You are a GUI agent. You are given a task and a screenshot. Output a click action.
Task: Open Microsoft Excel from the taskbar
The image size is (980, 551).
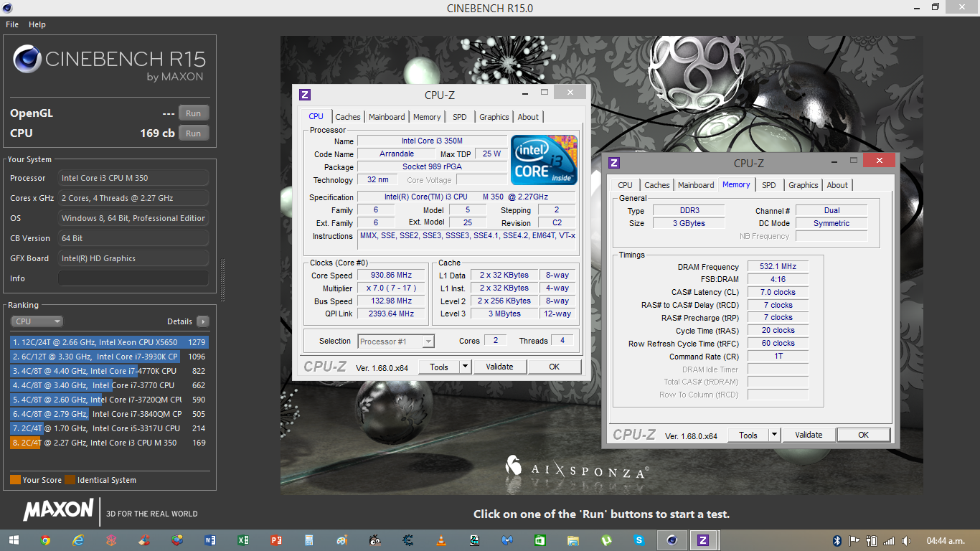point(243,540)
